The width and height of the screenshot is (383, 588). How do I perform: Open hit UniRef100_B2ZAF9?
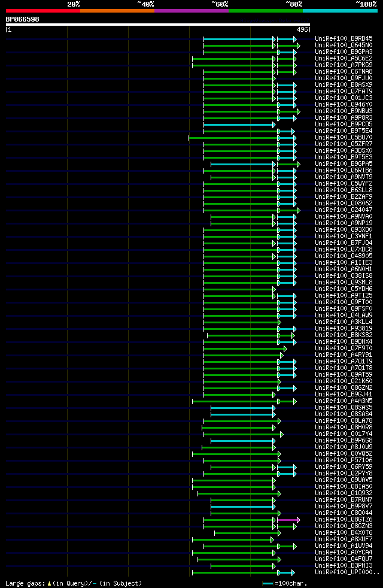tap(344, 197)
